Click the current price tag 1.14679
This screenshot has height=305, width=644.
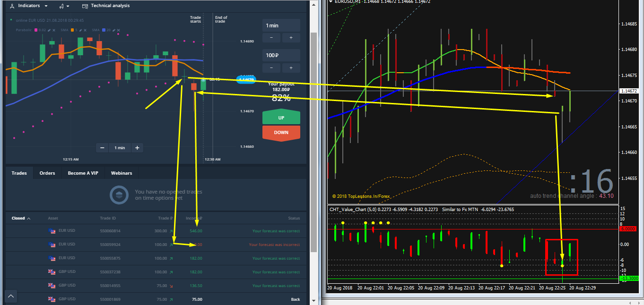tap(246, 79)
